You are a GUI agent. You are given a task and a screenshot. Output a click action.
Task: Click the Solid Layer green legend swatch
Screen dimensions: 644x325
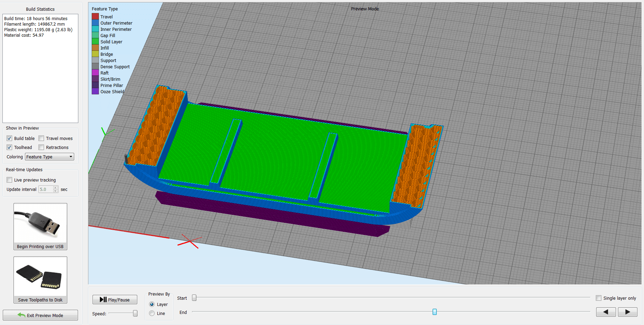[x=95, y=42]
